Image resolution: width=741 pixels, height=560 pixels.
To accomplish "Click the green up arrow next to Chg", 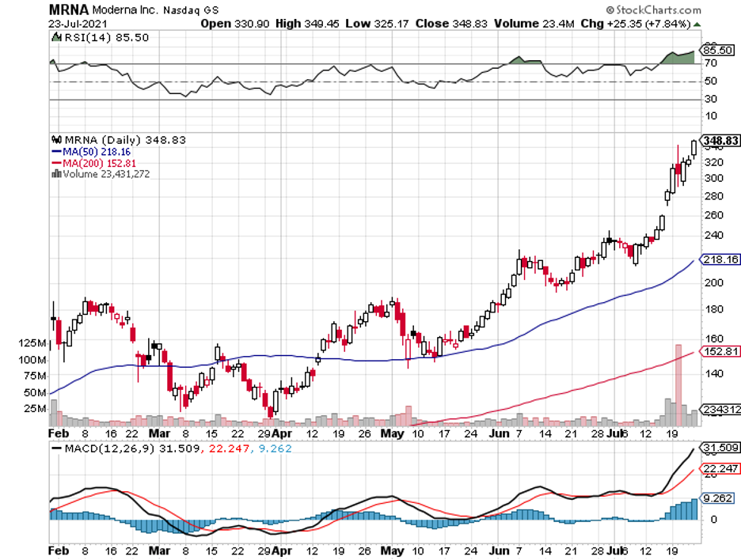I will [x=697, y=24].
